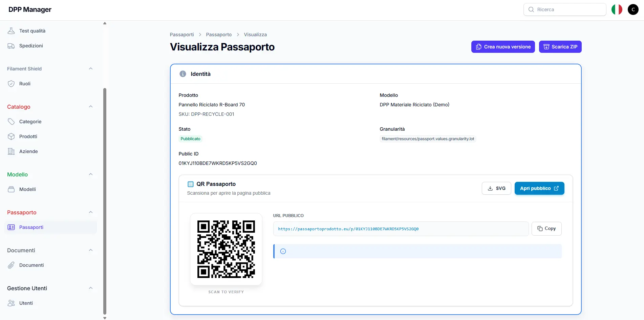644x320 pixels.
Task: Open public page with Apri pubblico
Action: click(539, 188)
